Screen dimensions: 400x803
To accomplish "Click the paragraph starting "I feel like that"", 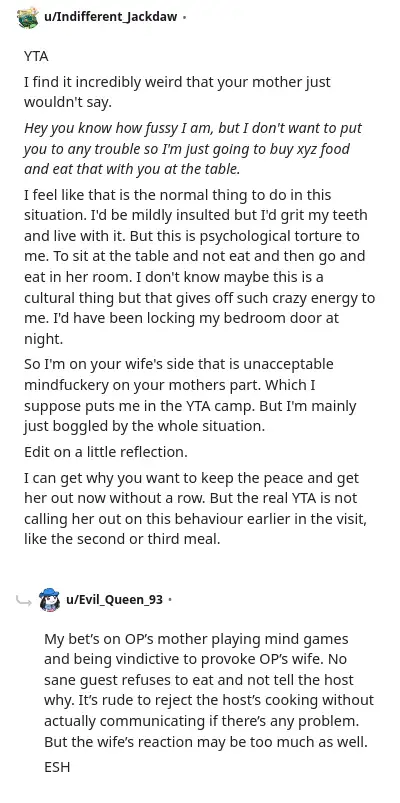I will [199, 267].
